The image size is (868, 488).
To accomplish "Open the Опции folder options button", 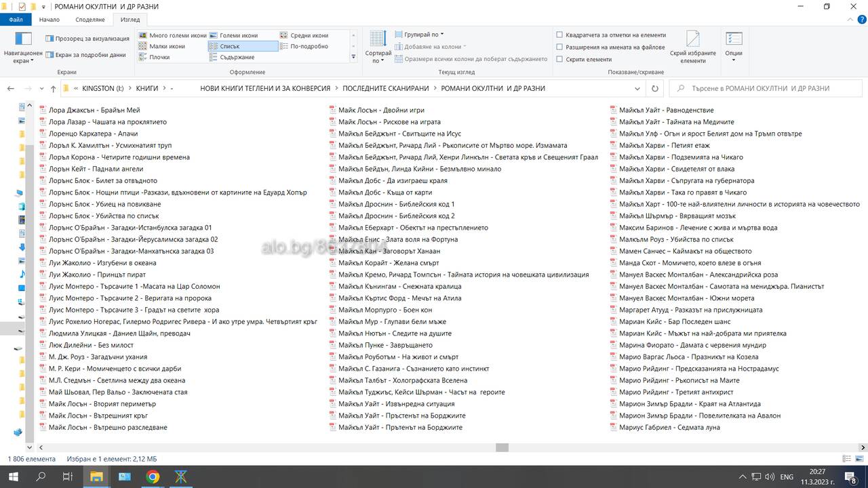I will click(x=734, y=47).
